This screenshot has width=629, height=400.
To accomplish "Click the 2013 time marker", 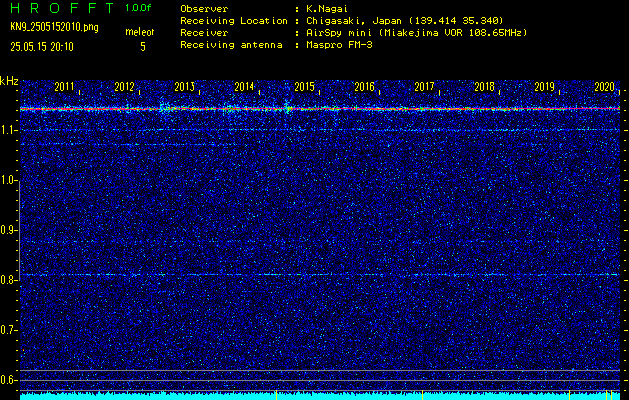I will [x=185, y=87].
